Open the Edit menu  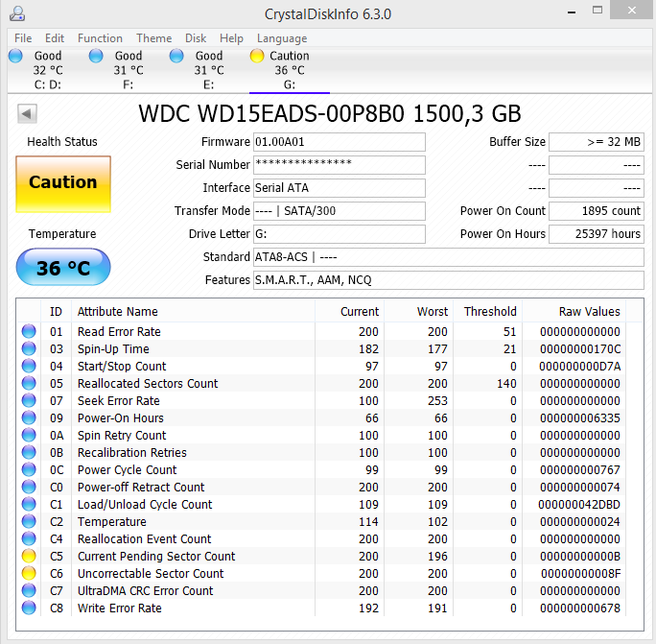[x=55, y=38]
